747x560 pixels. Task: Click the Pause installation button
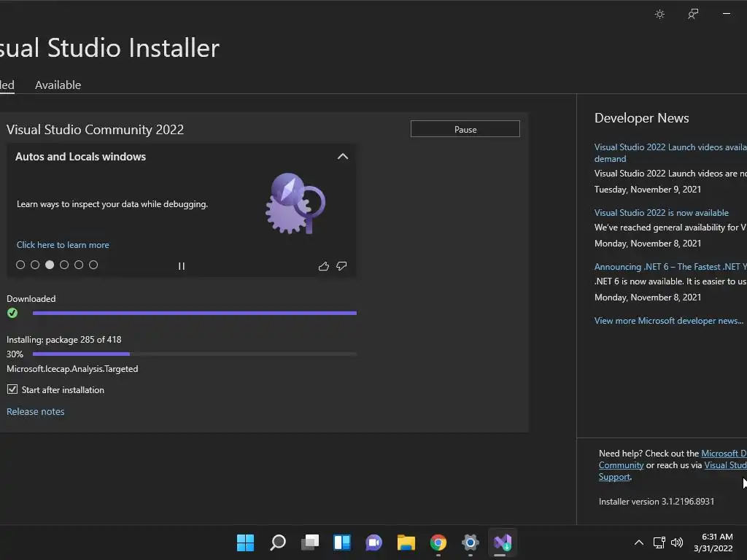pyautogui.click(x=465, y=129)
